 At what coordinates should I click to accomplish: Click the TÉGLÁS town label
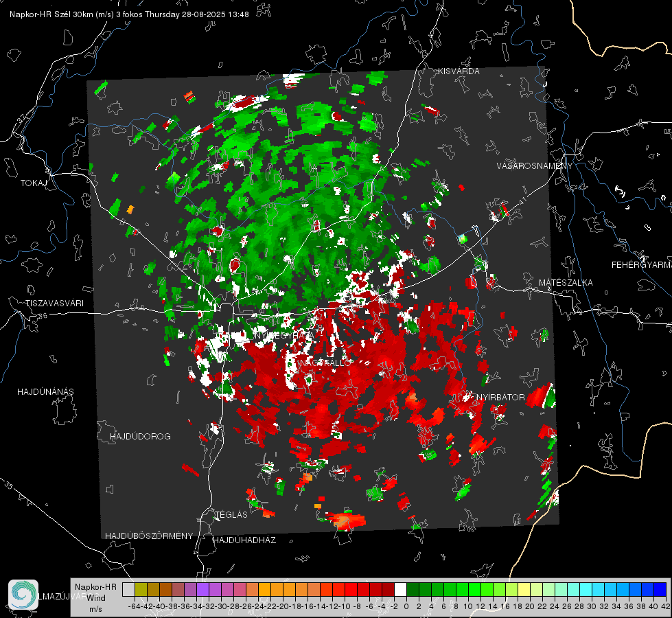231,514
